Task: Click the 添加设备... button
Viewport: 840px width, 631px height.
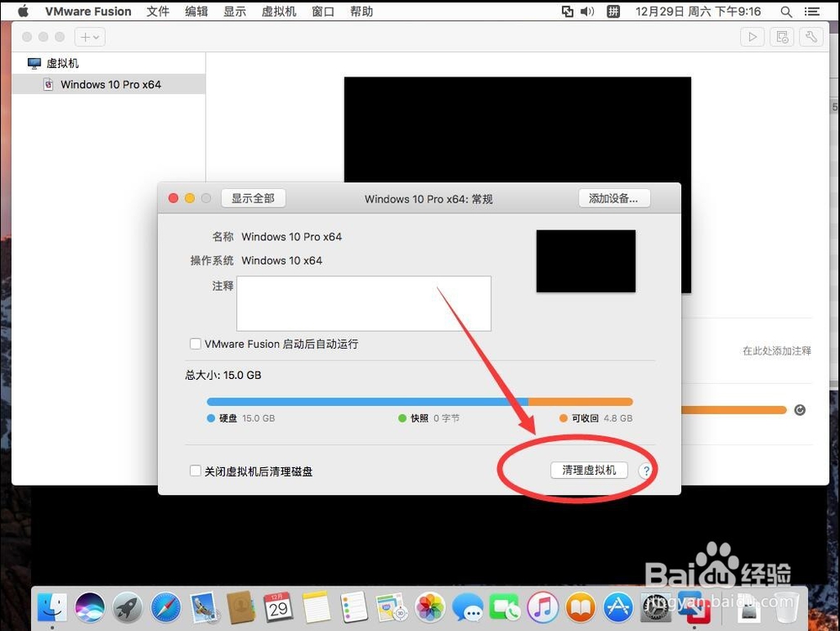Action: coord(614,198)
